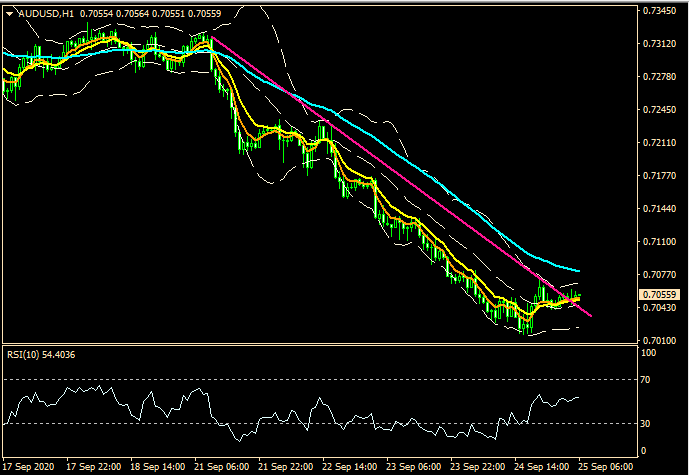Click the 23 Sep 22:00 time axis label

[479, 467]
